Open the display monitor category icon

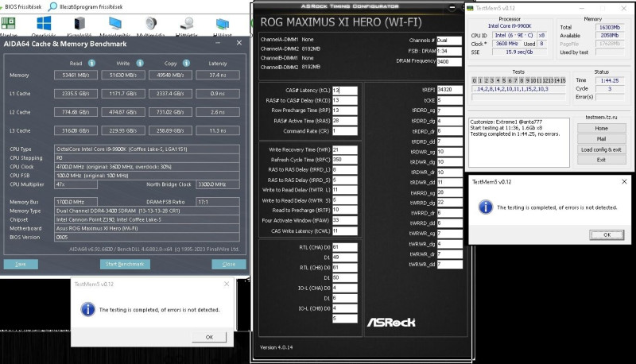point(115,23)
